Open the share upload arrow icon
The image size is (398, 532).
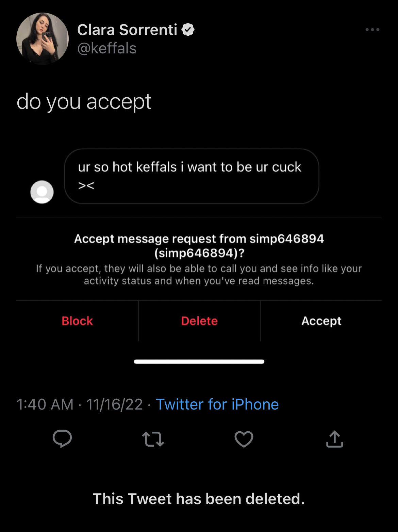click(x=335, y=439)
